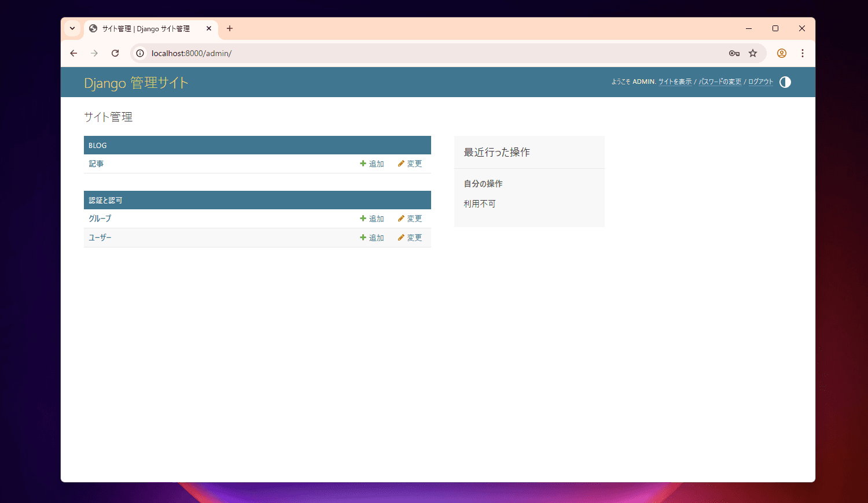
Task: Click the ようこそ ADMIN greeting text
Action: [x=634, y=82]
